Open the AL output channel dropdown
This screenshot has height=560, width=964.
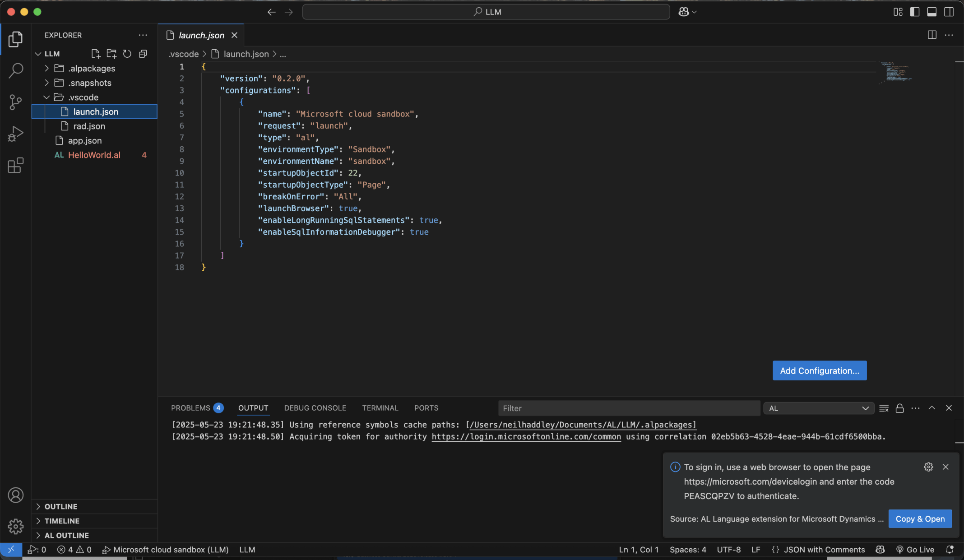click(818, 408)
